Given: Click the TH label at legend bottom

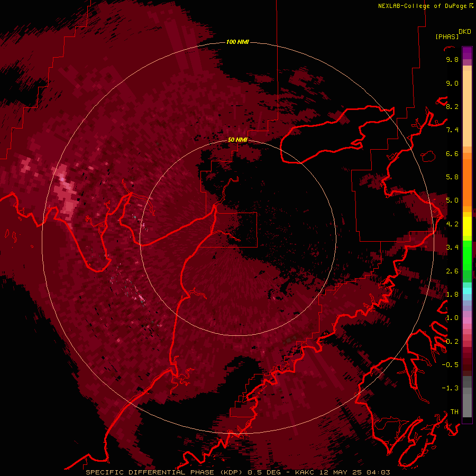Looking at the screenshot, I should (x=454, y=412).
